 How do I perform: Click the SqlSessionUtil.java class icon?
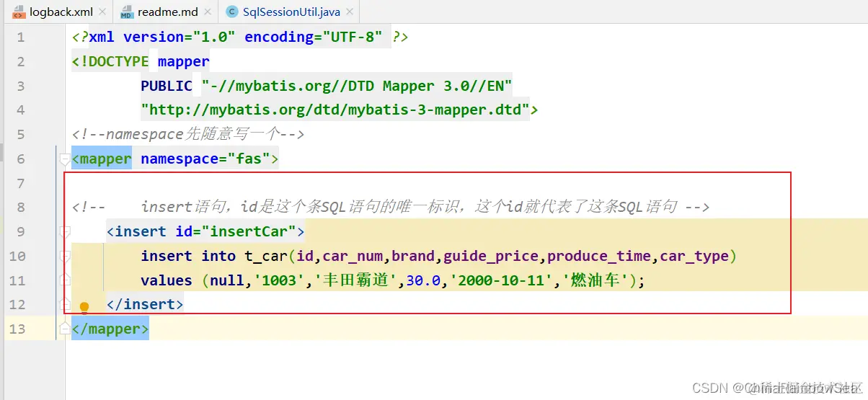(x=231, y=12)
